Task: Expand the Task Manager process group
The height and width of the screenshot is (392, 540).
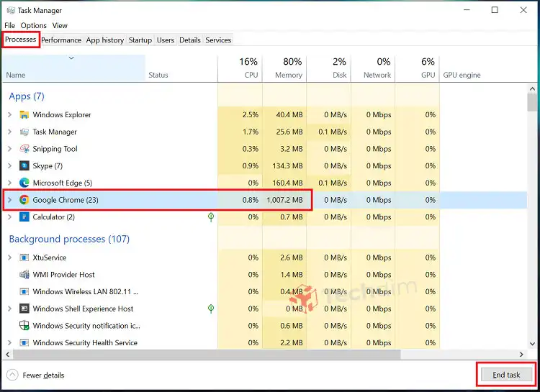Action: (9, 132)
